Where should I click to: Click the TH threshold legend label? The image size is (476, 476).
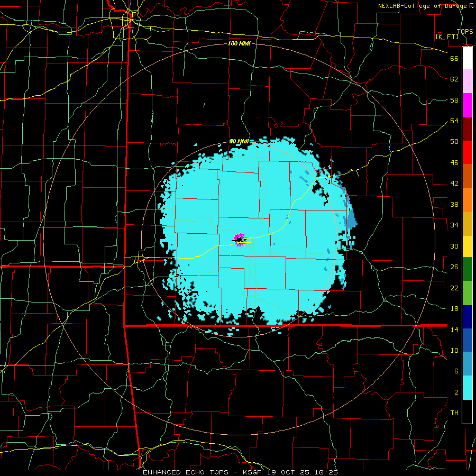point(454,413)
